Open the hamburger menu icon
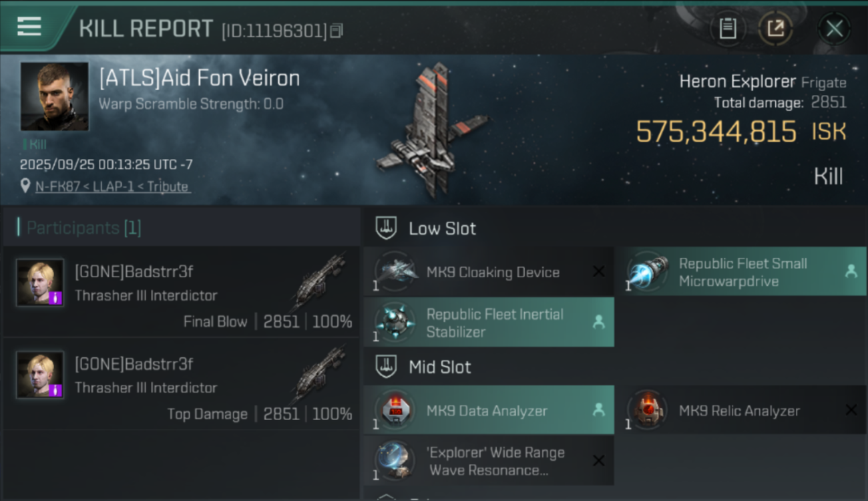Screen dimensions: 868x501 point(29,27)
